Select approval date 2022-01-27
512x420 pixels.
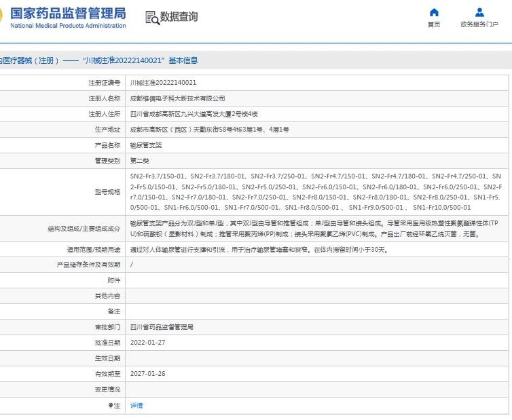(x=147, y=343)
